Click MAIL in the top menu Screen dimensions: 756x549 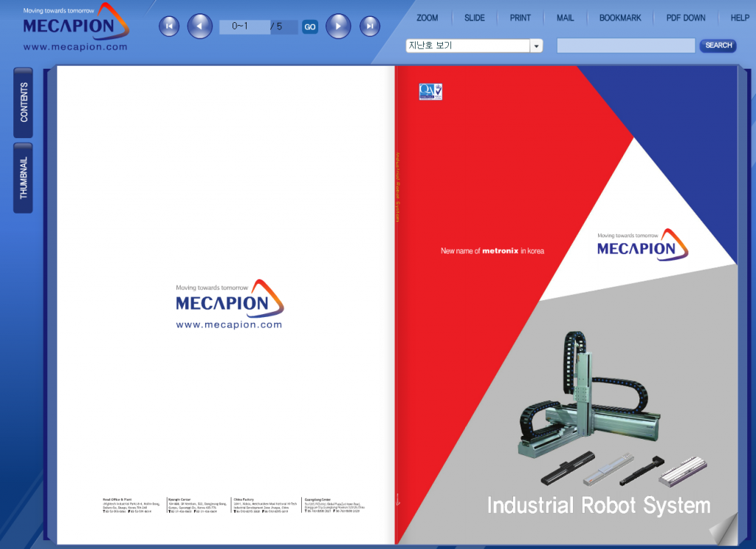coord(565,18)
